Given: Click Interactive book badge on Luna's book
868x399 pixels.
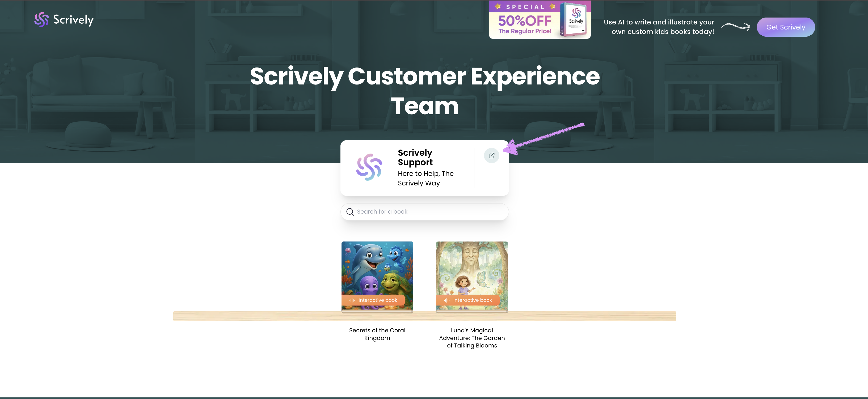Looking at the screenshot, I should click(x=468, y=300).
